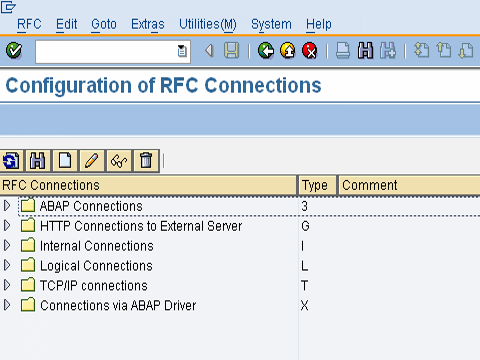This screenshot has width=480, height=360.
Task: Click the Display glasses icon
Action: tap(119, 161)
